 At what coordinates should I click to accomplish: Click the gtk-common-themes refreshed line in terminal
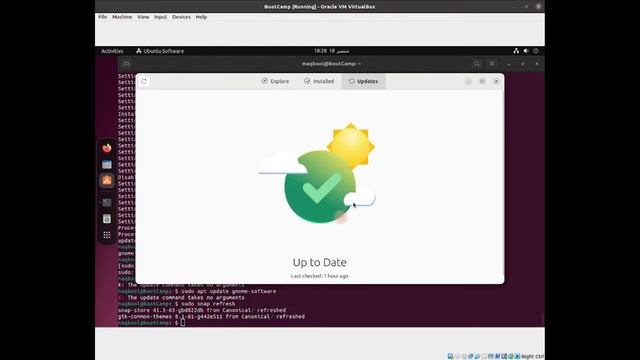pyautogui.click(x=211, y=317)
